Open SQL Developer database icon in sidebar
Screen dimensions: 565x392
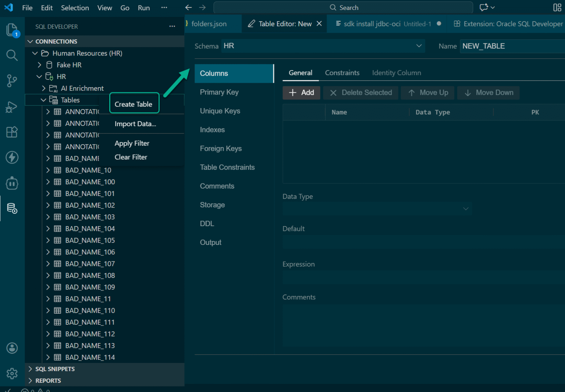(12, 208)
